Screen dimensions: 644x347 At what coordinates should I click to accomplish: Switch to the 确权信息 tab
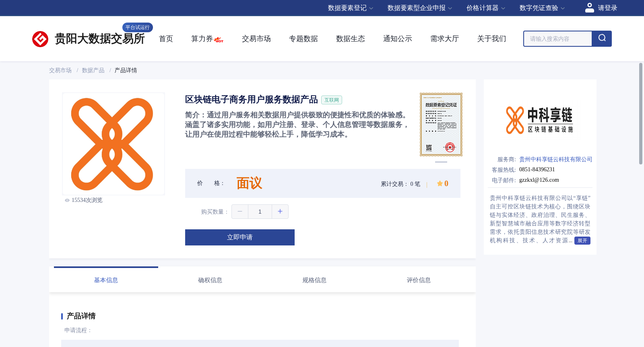[210, 280]
